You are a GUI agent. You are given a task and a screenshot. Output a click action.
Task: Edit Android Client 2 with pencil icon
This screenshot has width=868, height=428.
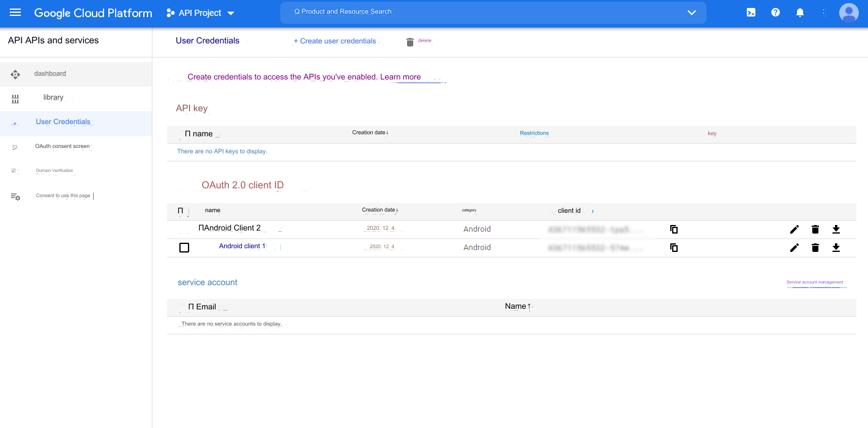(795, 229)
